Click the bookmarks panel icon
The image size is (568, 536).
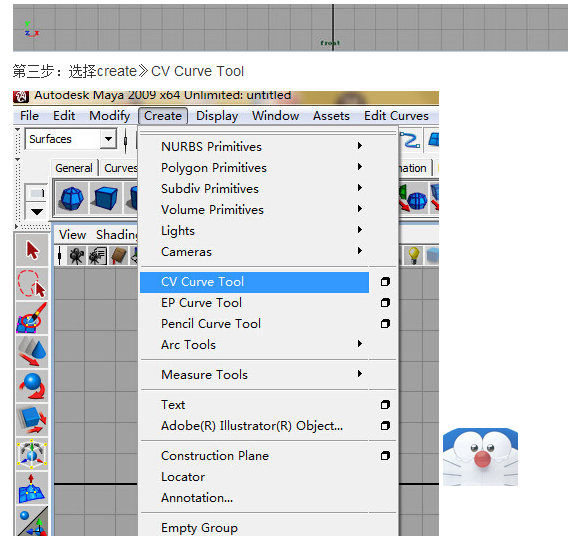click(x=118, y=256)
